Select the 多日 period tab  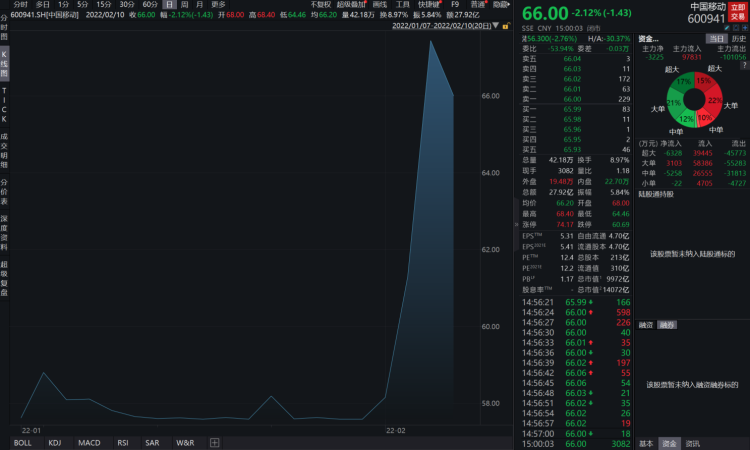pos(42,4)
